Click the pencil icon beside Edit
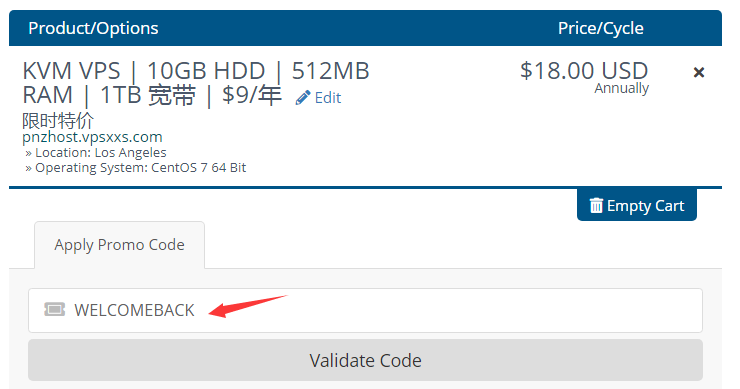 [303, 98]
